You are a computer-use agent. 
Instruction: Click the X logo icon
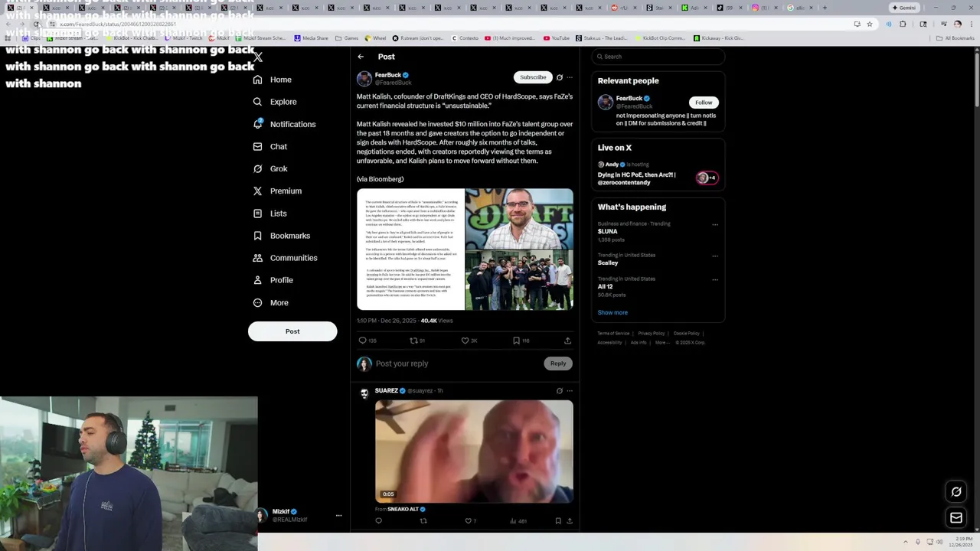(x=258, y=57)
